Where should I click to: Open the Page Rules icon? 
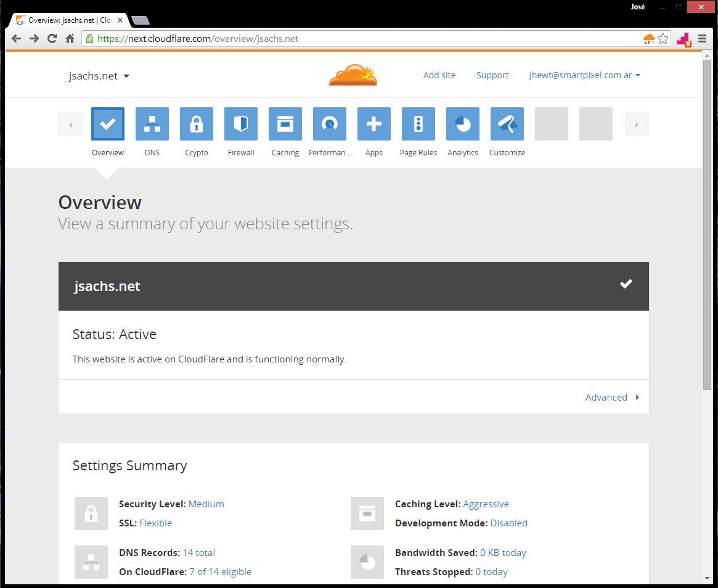point(418,124)
